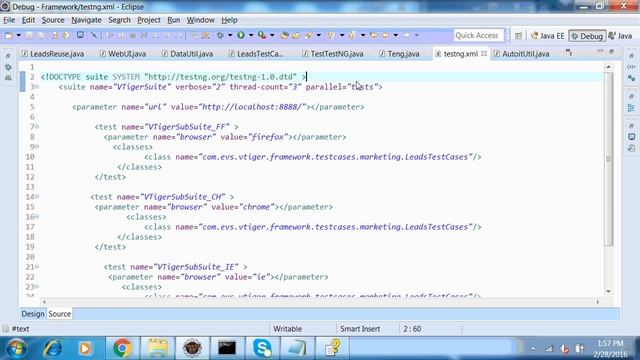
Task: Click the Save All toolbar icon
Action: (x=41, y=36)
